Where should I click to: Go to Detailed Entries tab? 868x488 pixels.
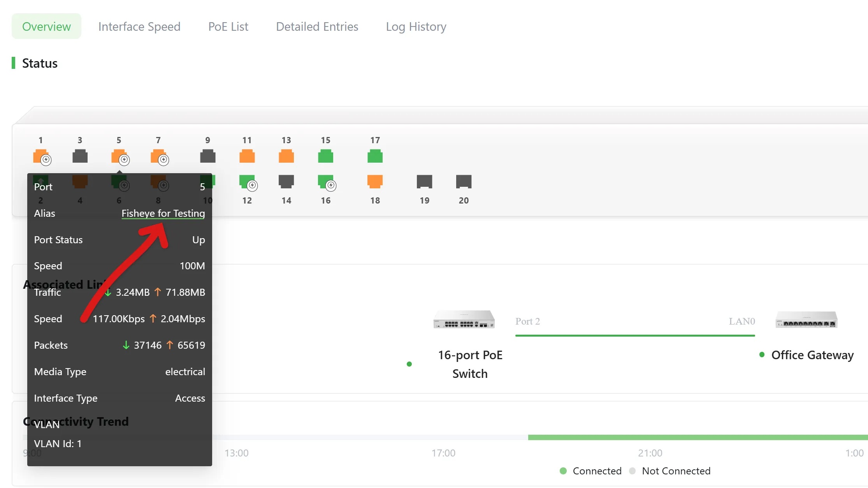(x=317, y=26)
